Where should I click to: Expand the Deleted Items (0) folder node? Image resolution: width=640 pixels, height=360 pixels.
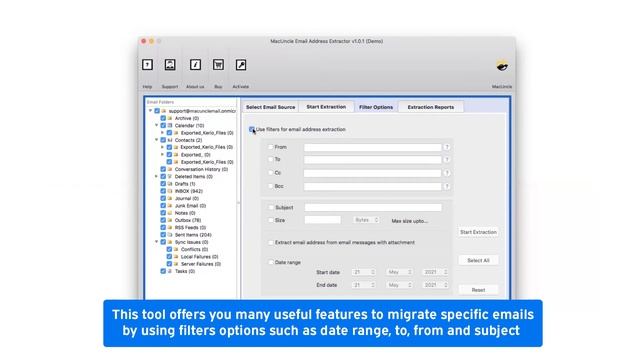click(x=156, y=176)
